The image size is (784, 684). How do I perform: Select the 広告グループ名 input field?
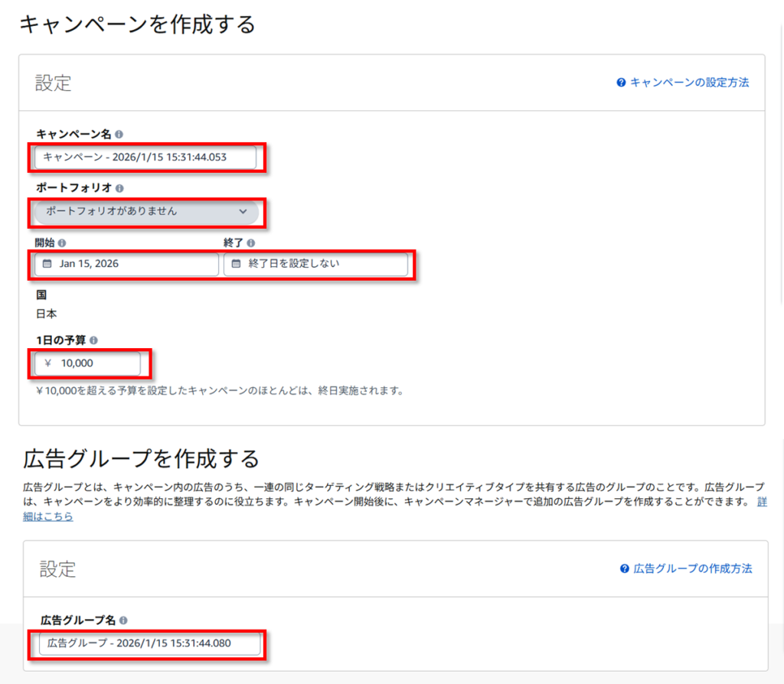[149, 645]
